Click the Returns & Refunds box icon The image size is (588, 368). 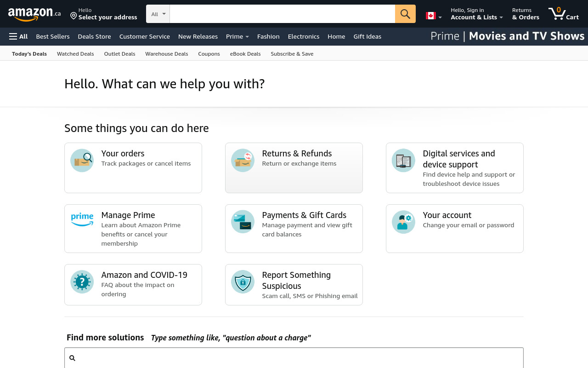[243, 161]
